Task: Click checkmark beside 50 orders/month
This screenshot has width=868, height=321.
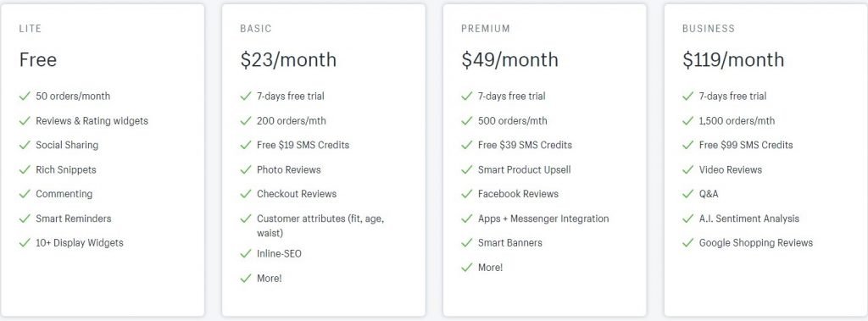Action: 25,97
